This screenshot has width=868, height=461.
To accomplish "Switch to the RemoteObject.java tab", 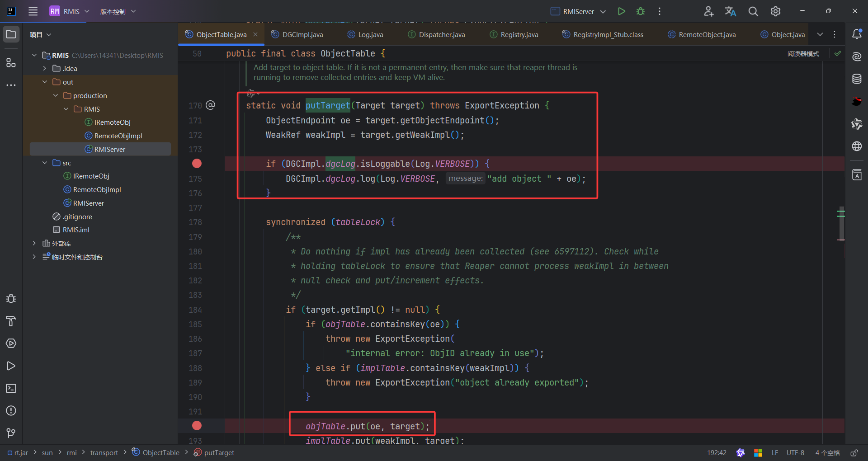I will (x=702, y=35).
